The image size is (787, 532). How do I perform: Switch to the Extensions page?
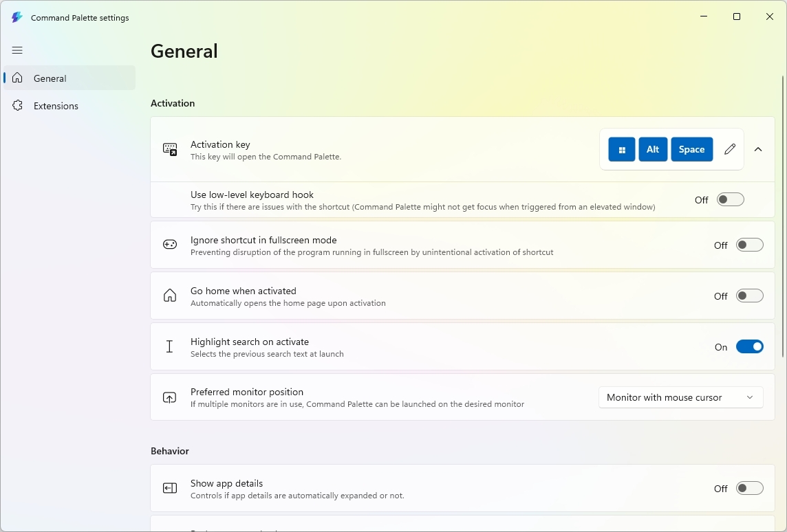click(69, 105)
